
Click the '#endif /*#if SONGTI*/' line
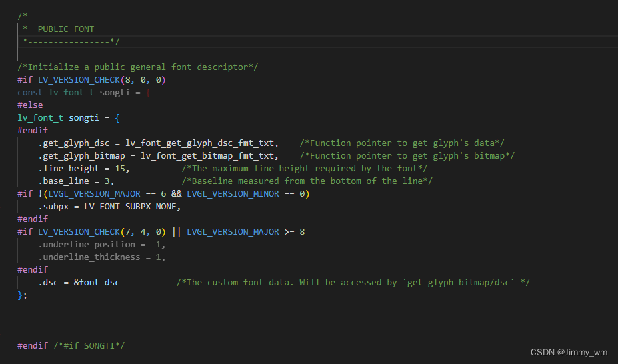coord(71,345)
